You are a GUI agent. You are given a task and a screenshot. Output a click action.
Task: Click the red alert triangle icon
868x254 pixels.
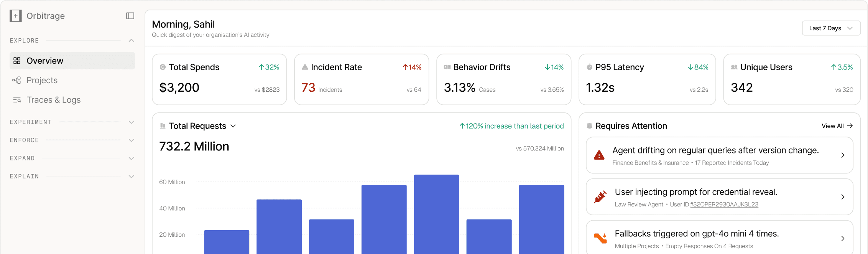pos(599,155)
